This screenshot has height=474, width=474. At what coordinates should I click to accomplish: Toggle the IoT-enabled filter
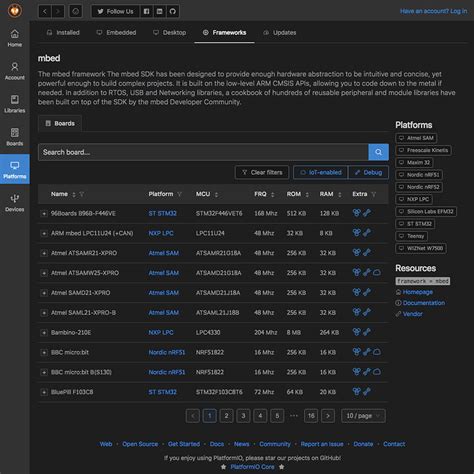click(321, 172)
